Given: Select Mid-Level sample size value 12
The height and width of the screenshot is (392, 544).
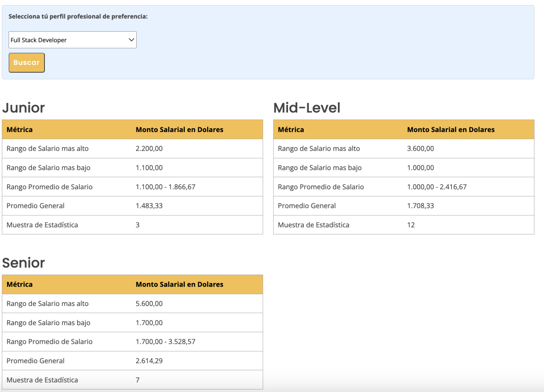Looking at the screenshot, I should click(411, 225).
